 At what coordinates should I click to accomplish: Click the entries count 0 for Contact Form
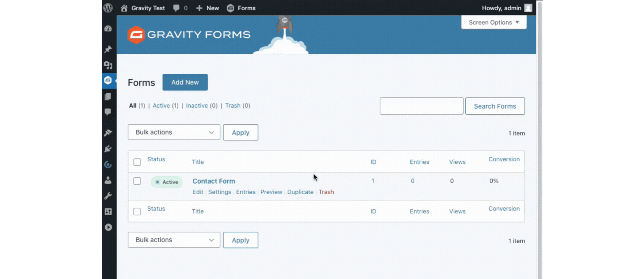413,181
